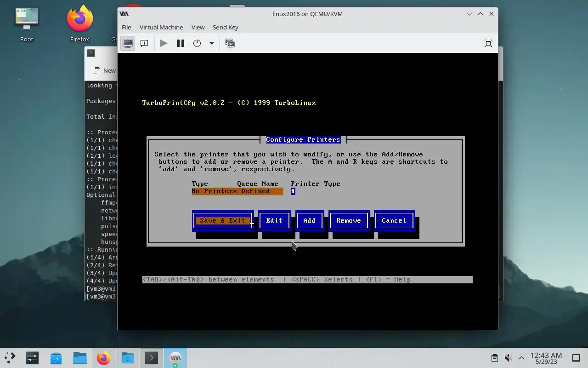Image resolution: width=588 pixels, height=368 pixels.
Task: Switch to Dolphin window in taskbar
Action: [128, 358]
